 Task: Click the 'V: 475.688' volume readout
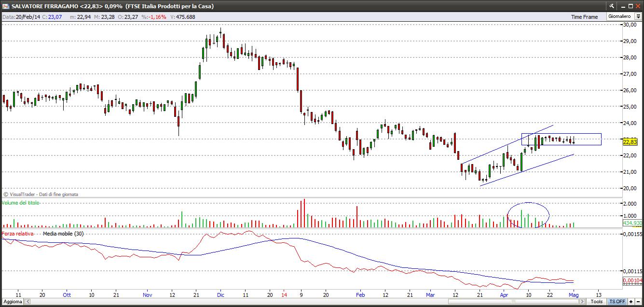(182, 17)
